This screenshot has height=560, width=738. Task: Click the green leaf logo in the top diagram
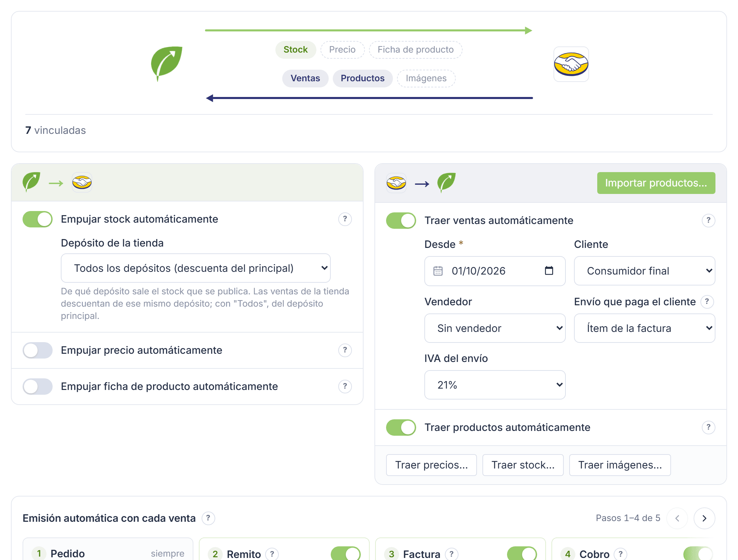tap(166, 64)
